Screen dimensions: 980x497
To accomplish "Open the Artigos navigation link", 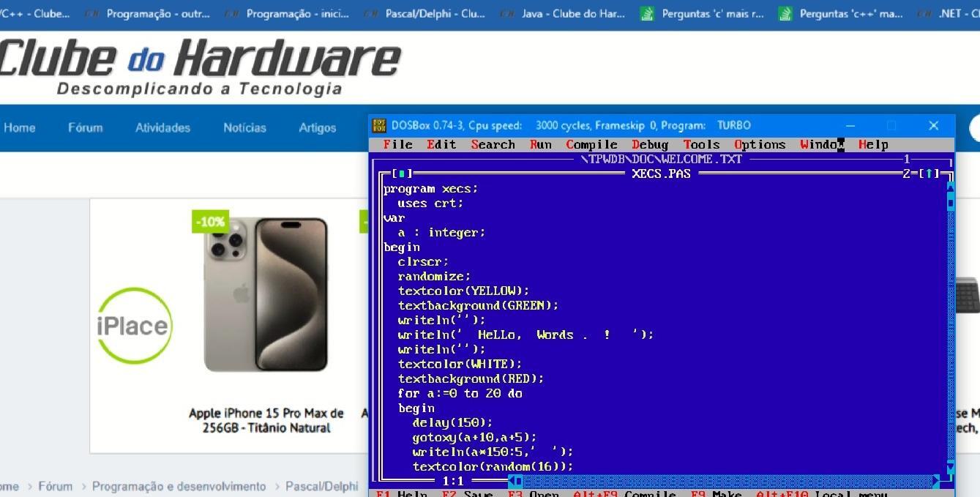I will [317, 127].
